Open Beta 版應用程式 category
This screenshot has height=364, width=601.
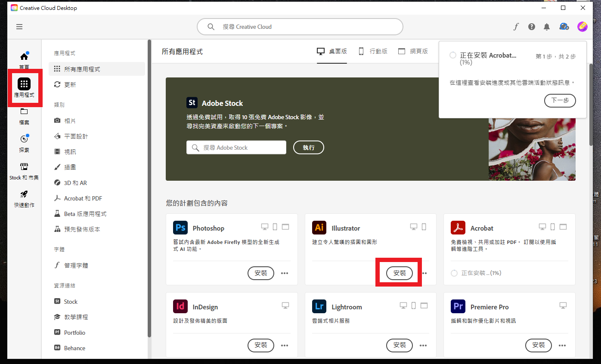click(x=97, y=214)
